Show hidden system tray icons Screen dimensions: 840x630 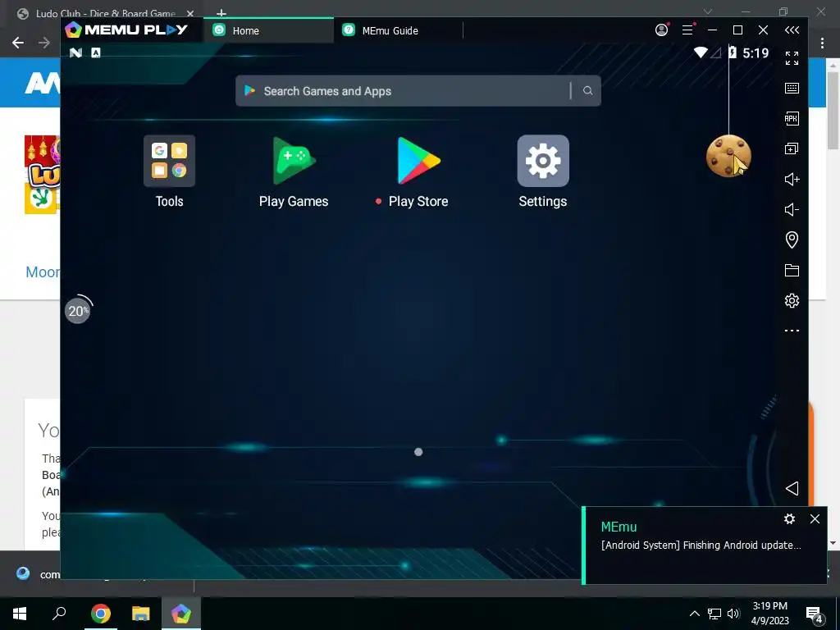point(694,614)
